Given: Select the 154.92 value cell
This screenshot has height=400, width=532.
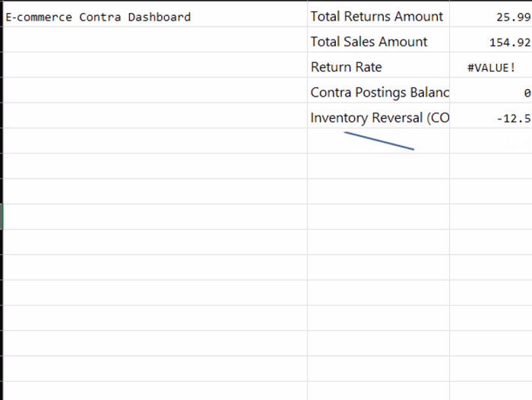Looking at the screenshot, I should [491, 42].
